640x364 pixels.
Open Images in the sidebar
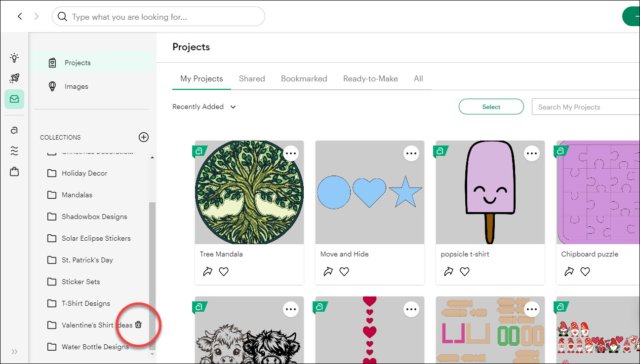tap(76, 86)
